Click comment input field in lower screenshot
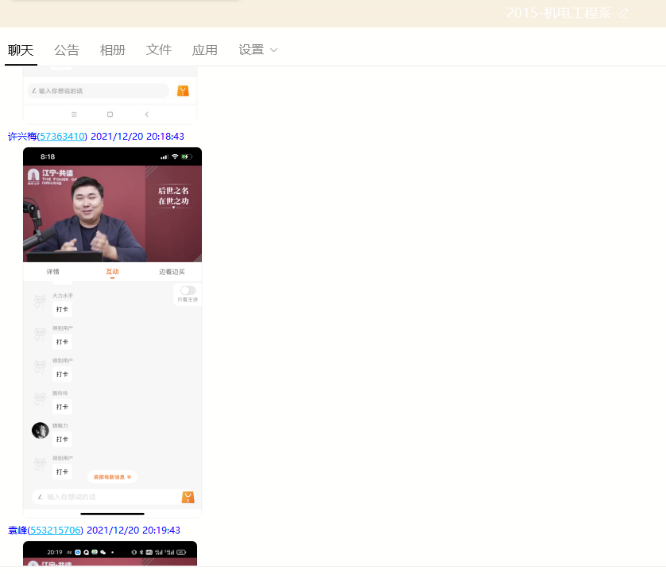Viewport: 666px width, 574px height. pyautogui.click(x=106, y=497)
